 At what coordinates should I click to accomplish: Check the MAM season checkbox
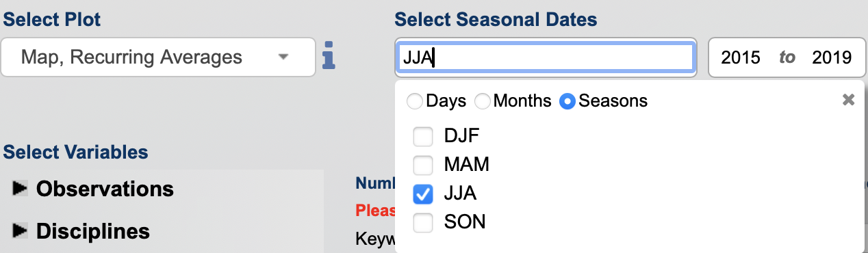(x=423, y=165)
